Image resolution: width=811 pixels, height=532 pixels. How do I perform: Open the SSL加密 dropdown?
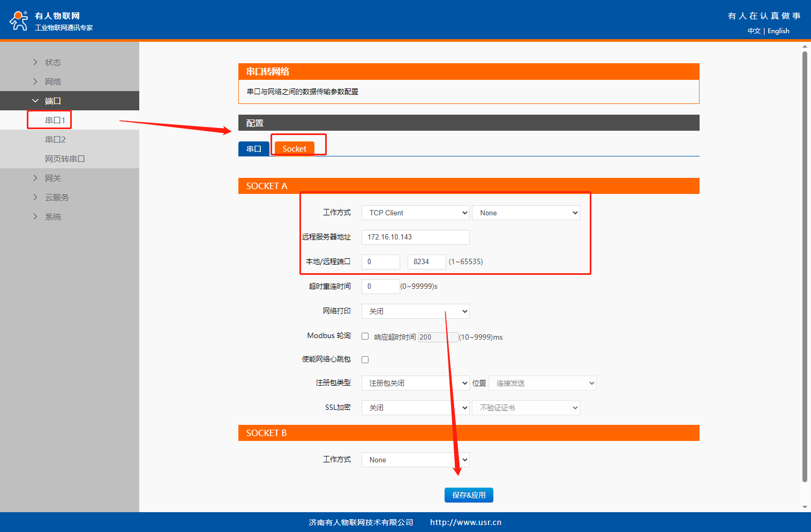416,408
